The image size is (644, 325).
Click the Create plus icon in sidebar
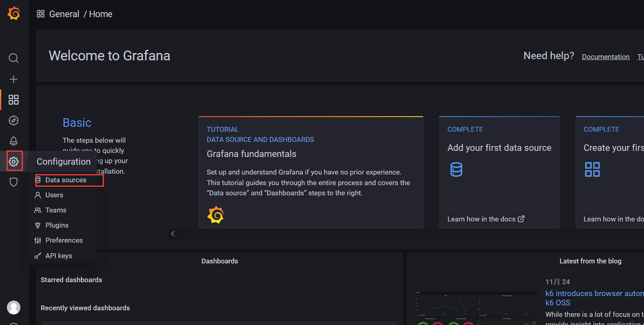coord(13,79)
